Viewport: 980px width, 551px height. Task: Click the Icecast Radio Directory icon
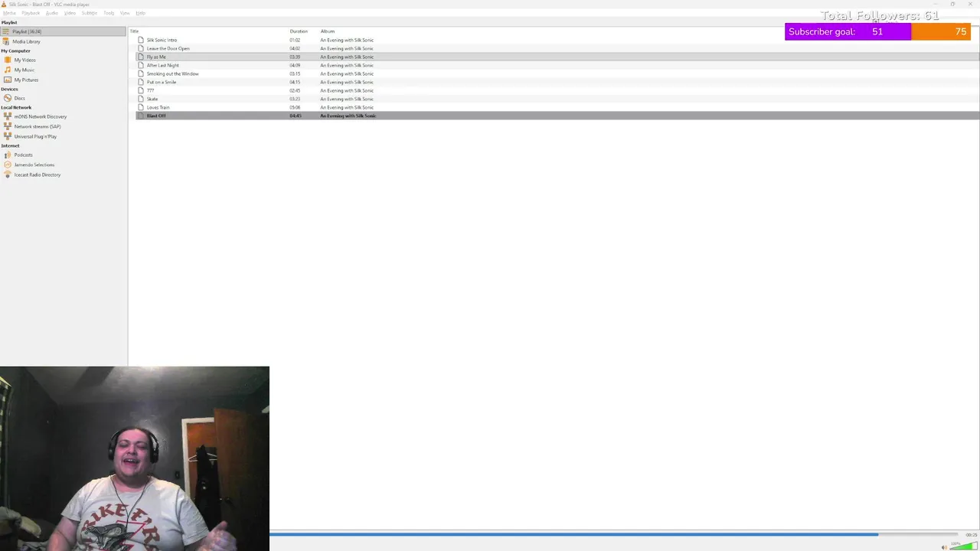(8, 174)
